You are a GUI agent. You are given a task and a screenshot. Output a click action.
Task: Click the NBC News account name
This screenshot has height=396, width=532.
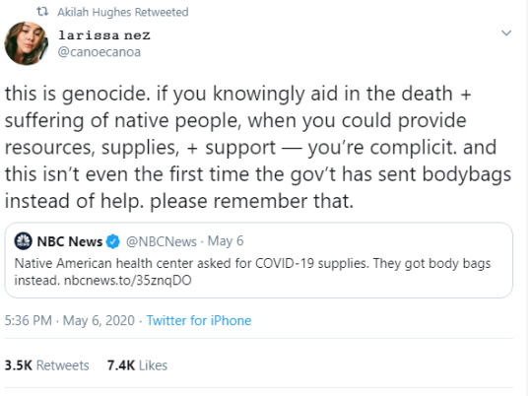70,241
